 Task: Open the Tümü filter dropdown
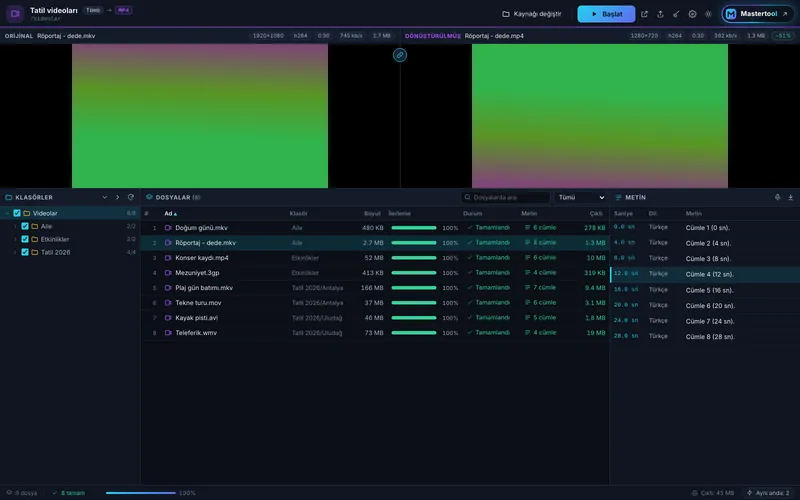click(581, 197)
